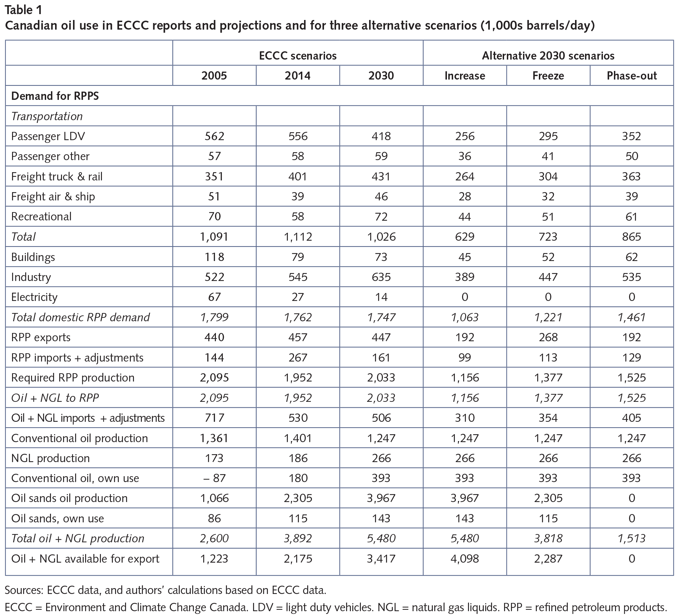Select value – 87 in Conventional oil own use
679x616 pixels.
[214, 478]
